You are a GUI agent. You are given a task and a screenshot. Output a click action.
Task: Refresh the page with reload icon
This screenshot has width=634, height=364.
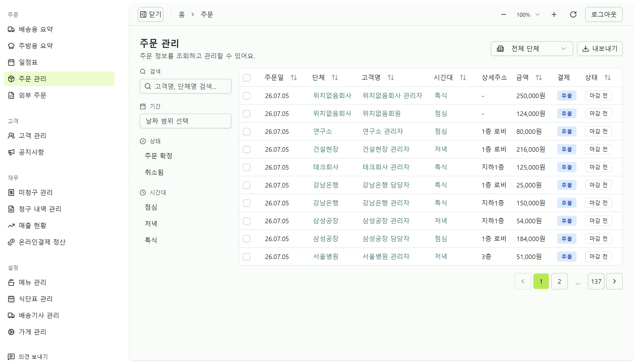pos(573,14)
